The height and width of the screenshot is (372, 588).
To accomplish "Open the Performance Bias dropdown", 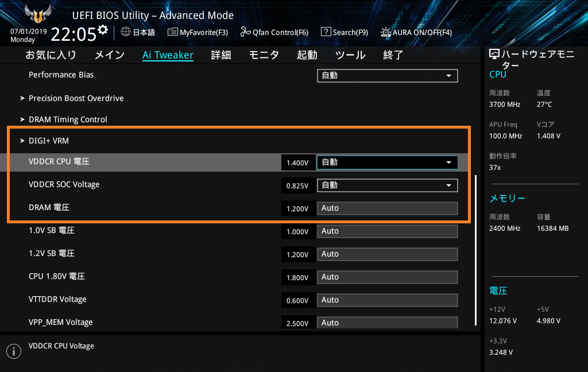I will pos(388,75).
